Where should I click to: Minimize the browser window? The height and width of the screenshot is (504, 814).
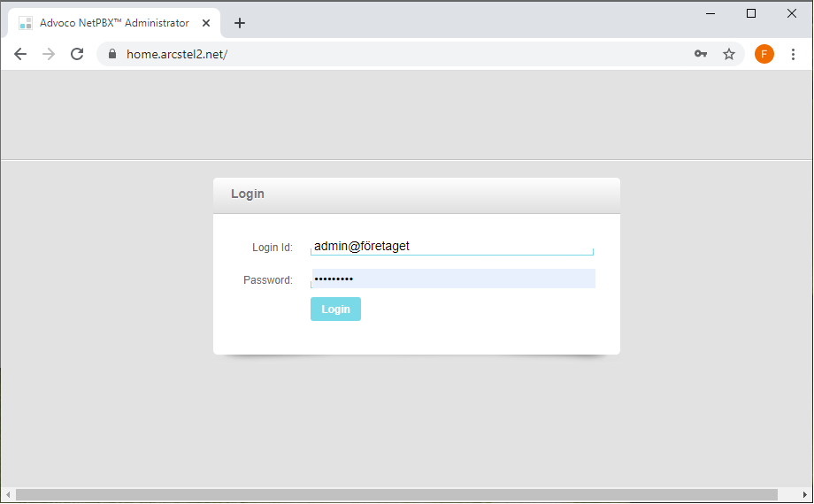(710, 13)
